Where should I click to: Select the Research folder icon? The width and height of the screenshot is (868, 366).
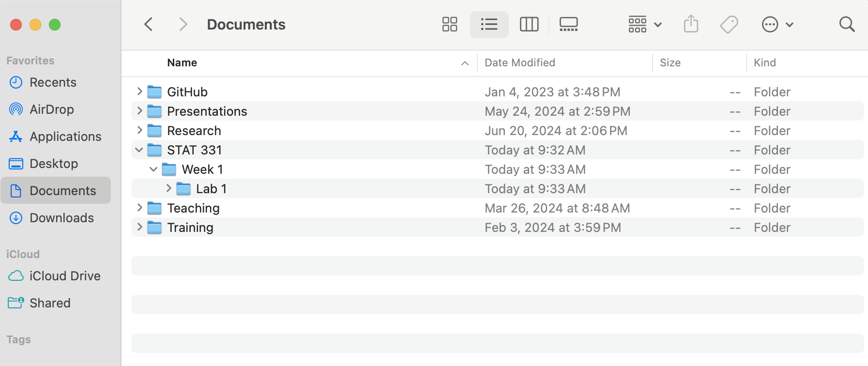(x=154, y=130)
